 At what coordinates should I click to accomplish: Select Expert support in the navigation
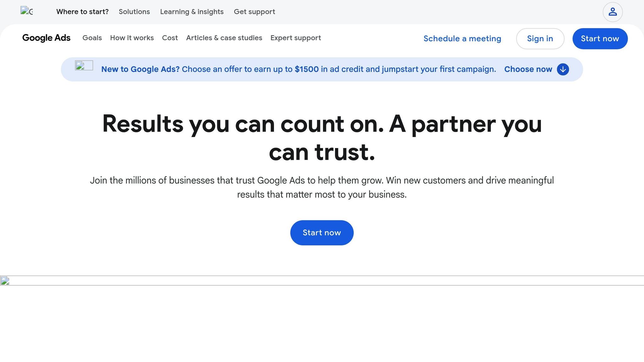click(x=295, y=38)
